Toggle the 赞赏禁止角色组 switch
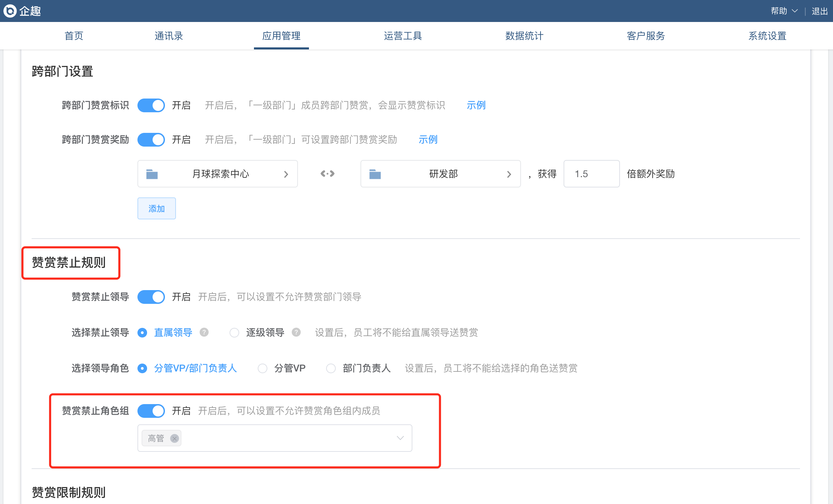 (x=151, y=411)
